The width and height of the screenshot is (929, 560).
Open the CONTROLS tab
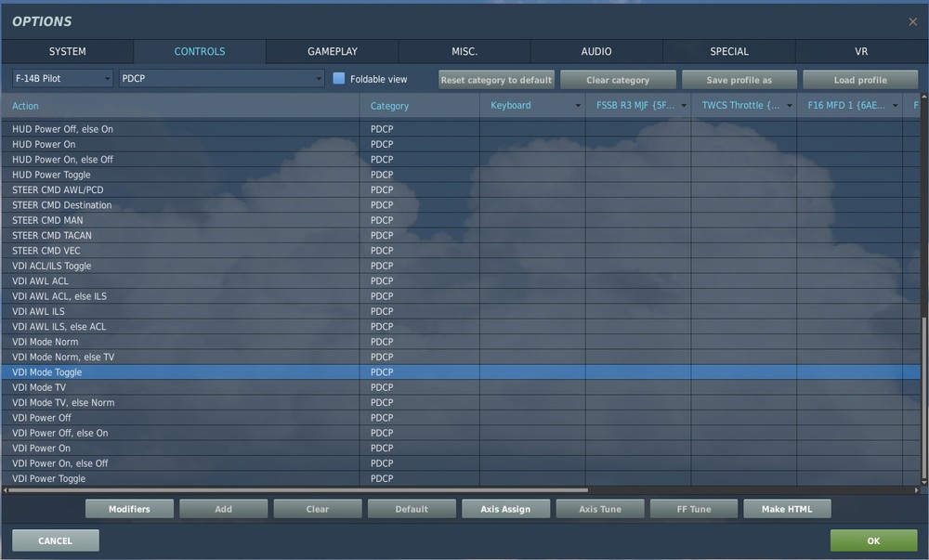coord(200,51)
